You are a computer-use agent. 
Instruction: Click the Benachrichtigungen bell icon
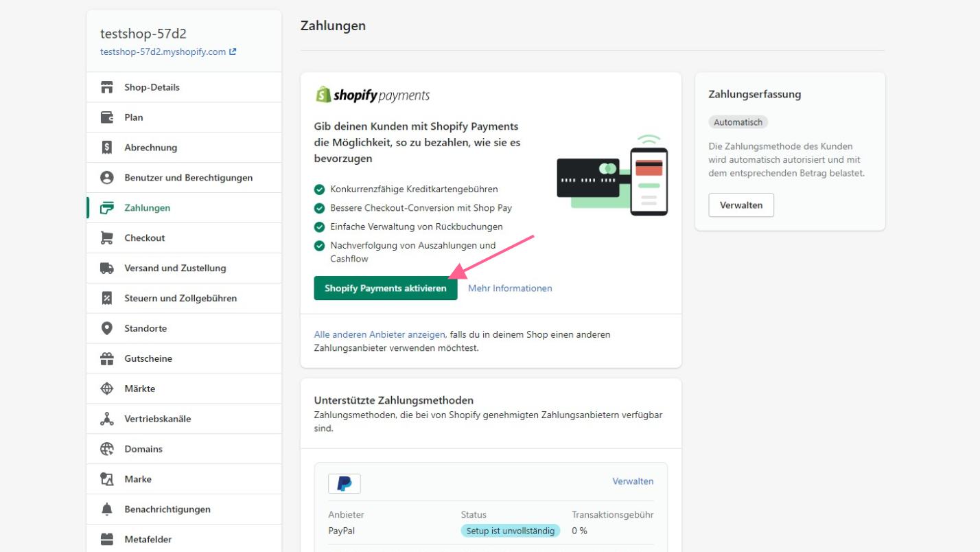tap(106, 509)
